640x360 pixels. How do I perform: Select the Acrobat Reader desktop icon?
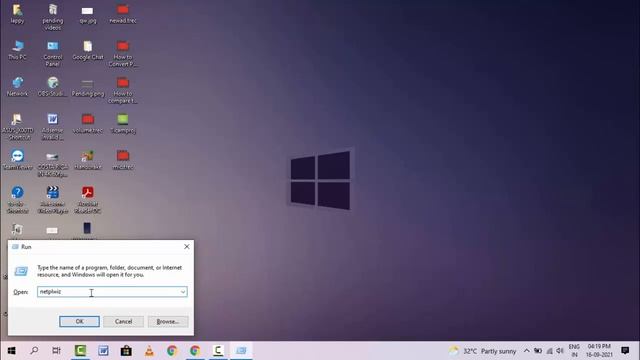click(88, 200)
